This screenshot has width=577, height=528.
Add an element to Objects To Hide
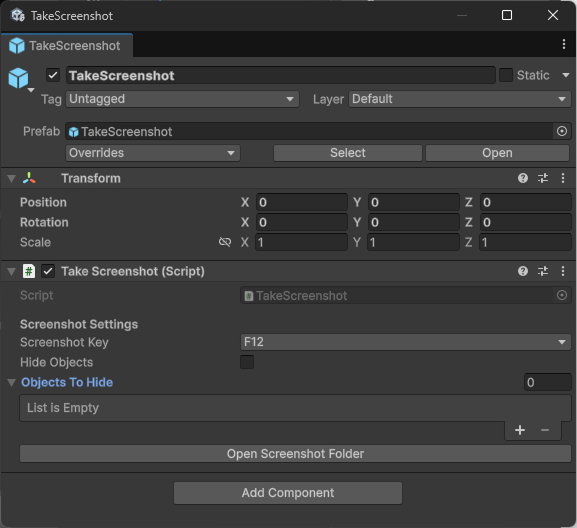(x=520, y=430)
